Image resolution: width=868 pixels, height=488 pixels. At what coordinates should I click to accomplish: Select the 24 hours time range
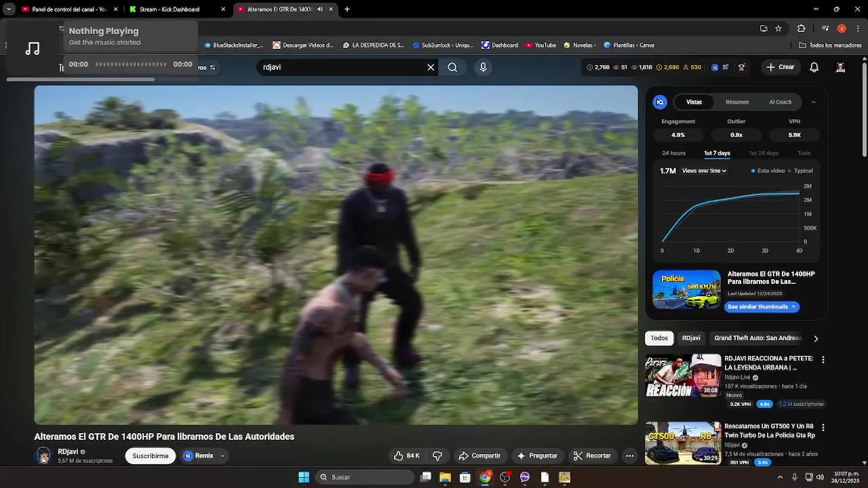click(x=673, y=153)
